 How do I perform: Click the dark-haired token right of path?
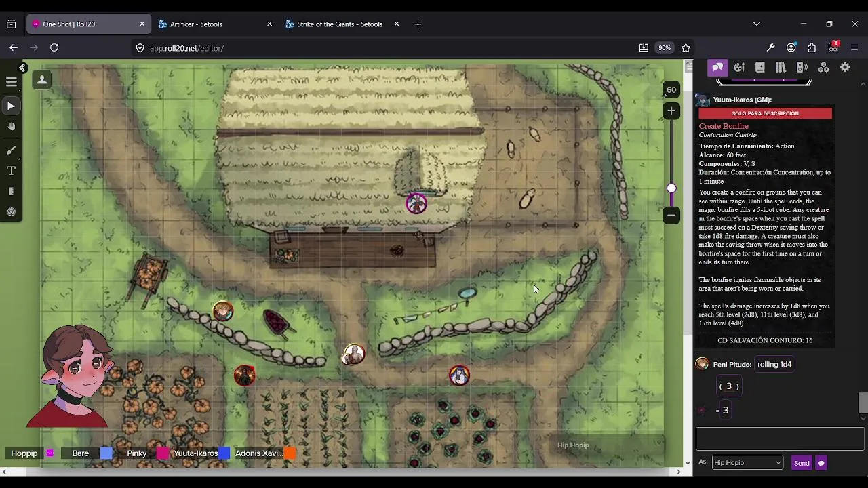pyautogui.click(x=459, y=375)
